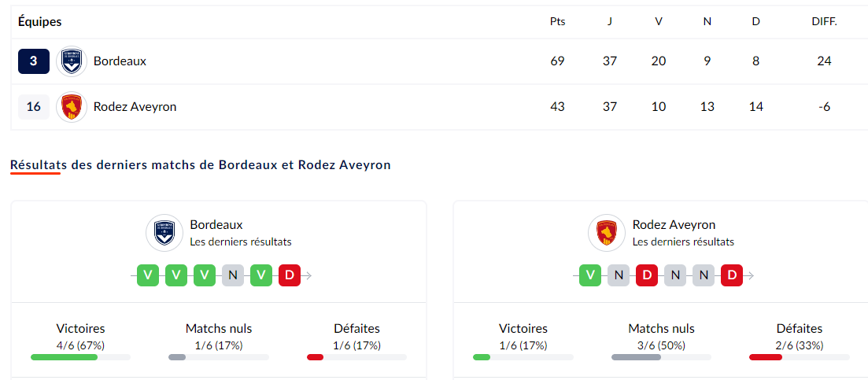
Task: Select Rodez Aveyron's last red D badge
Action: 732,275
